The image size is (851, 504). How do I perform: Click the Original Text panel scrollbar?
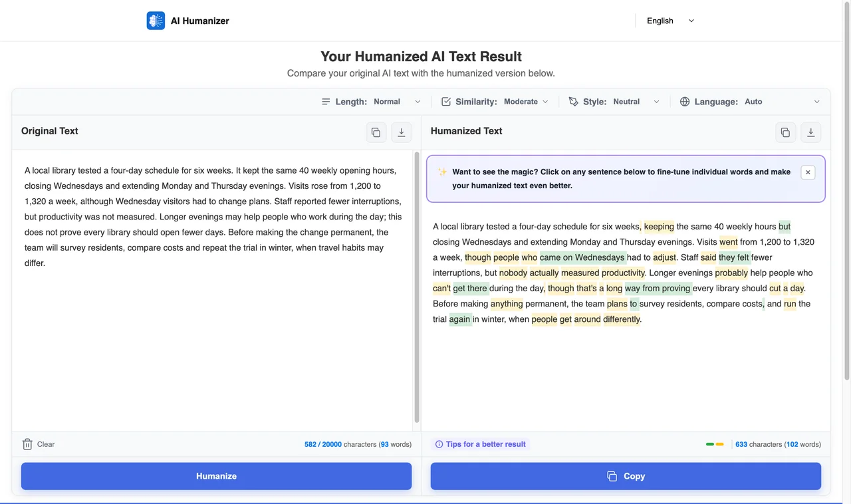416,287
